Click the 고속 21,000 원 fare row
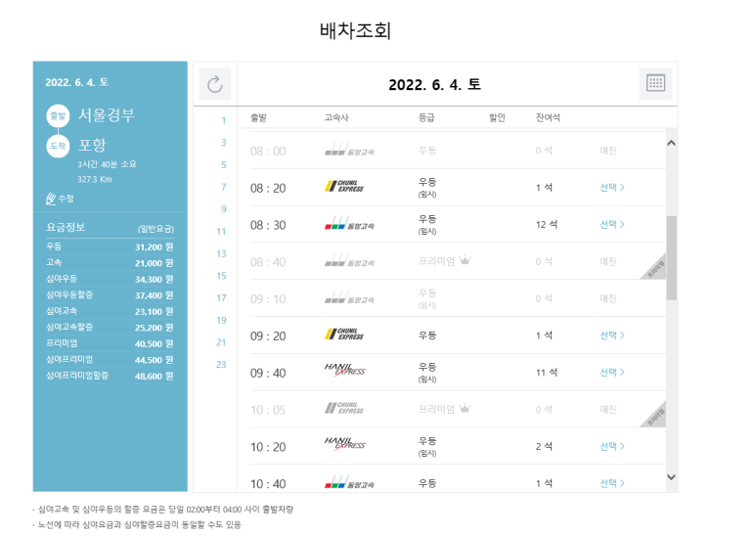This screenshot has width=756, height=536. [110, 263]
